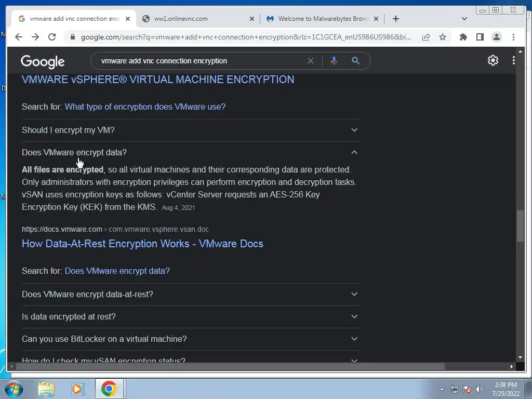
Task: Go forward in browser history
Action: click(x=35, y=37)
